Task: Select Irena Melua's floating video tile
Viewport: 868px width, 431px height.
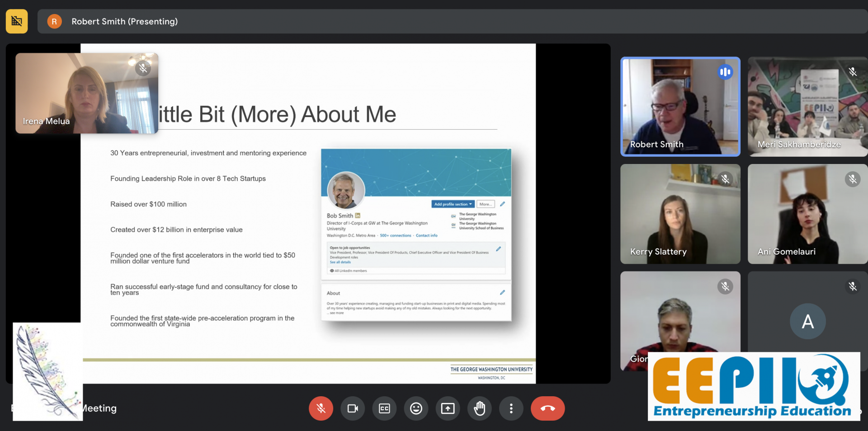Action: point(87,93)
